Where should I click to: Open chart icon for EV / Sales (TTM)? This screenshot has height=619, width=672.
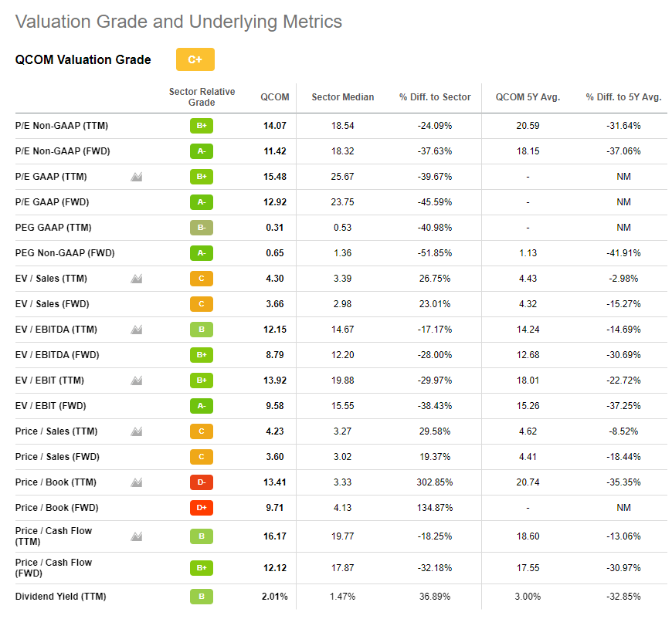136,279
